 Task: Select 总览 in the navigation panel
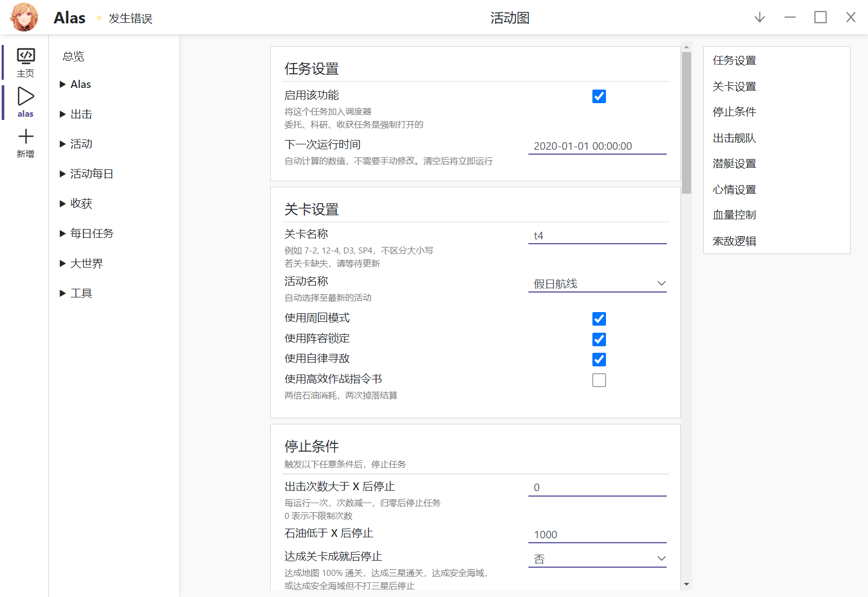[x=73, y=55]
